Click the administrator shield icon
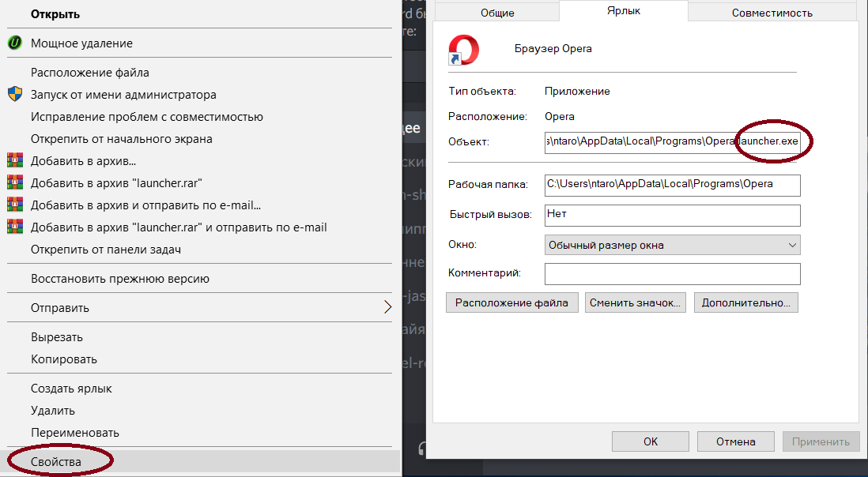Image resolution: width=868 pixels, height=477 pixels. [x=14, y=95]
